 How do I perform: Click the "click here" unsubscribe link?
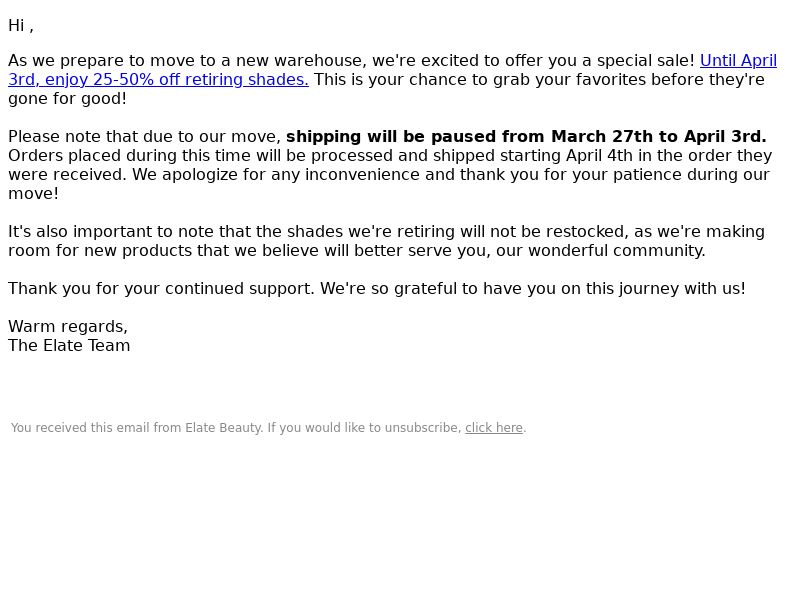pos(494,428)
